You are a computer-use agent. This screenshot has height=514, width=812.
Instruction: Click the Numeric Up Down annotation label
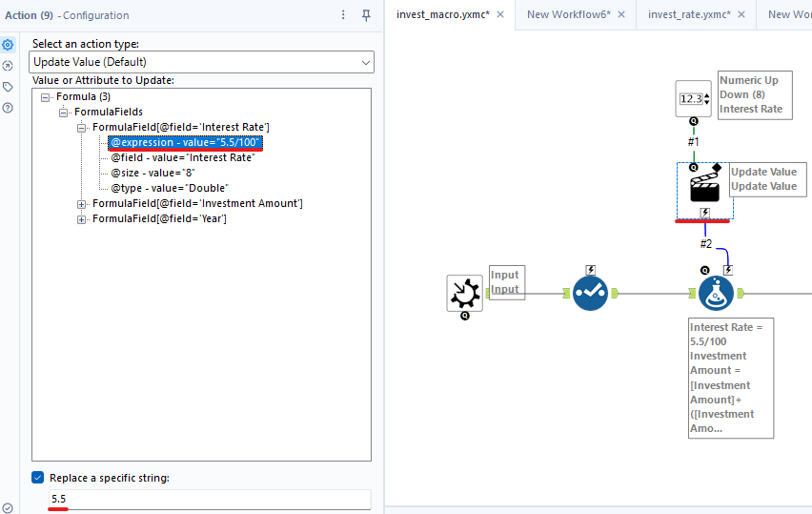point(755,95)
